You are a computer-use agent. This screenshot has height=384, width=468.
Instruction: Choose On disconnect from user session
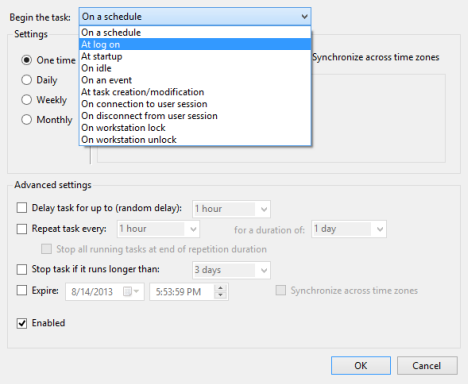(195, 116)
